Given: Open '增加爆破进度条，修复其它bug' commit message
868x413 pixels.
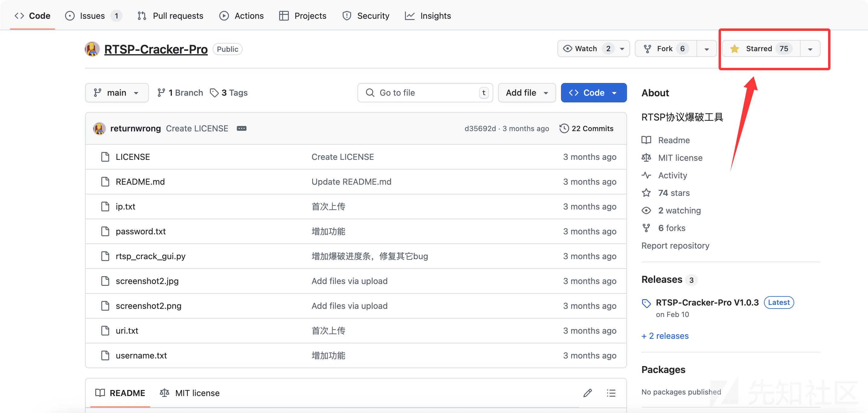Looking at the screenshot, I should (370, 256).
